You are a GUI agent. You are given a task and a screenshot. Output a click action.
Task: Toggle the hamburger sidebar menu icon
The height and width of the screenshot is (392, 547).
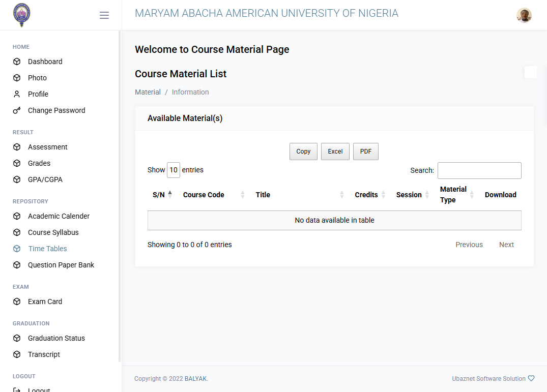pos(104,15)
